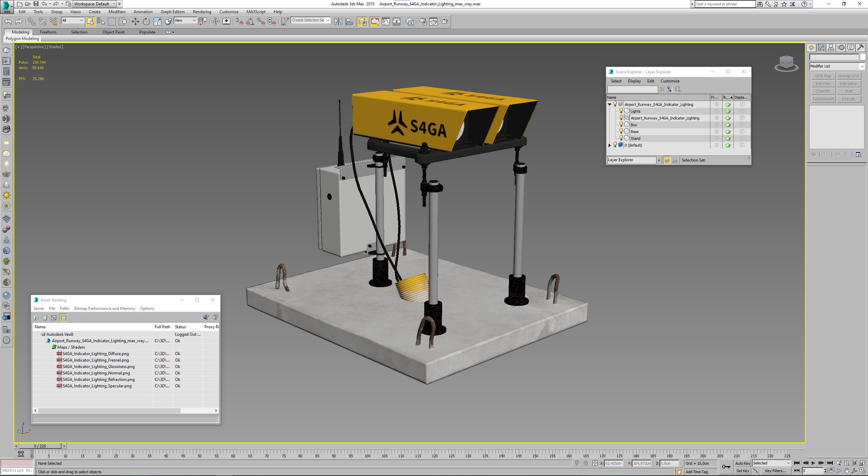This screenshot has width=868, height=476.
Task: Activate the Select and Rotate tool
Action: pyautogui.click(x=146, y=22)
